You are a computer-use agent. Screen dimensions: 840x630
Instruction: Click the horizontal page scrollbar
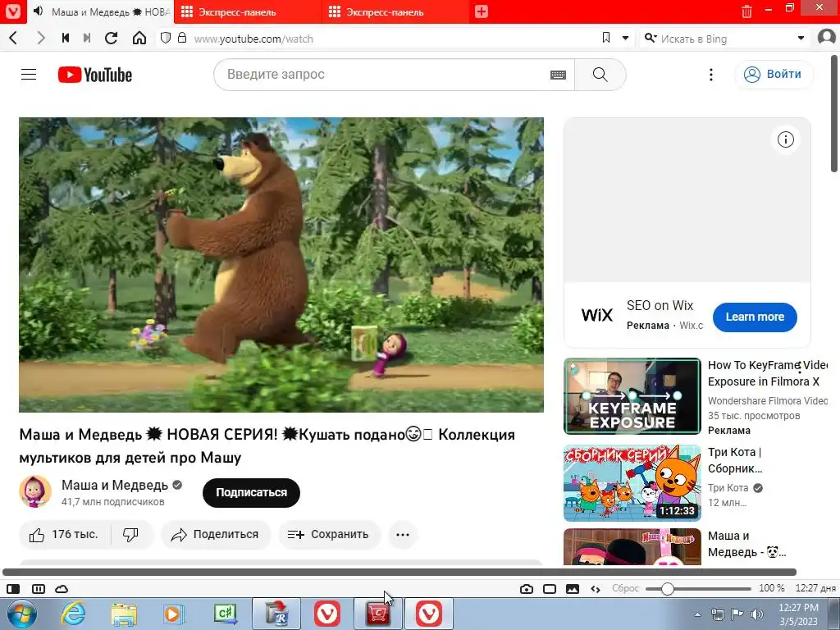(399, 572)
